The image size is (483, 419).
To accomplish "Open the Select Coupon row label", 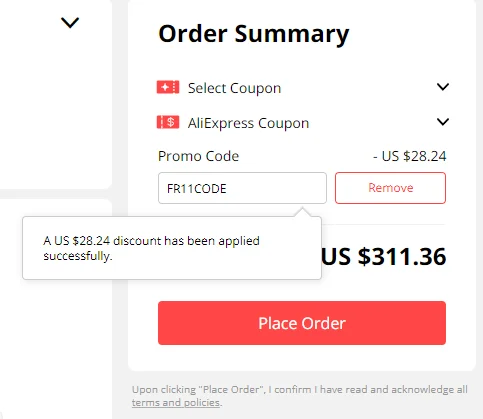I will [x=234, y=88].
